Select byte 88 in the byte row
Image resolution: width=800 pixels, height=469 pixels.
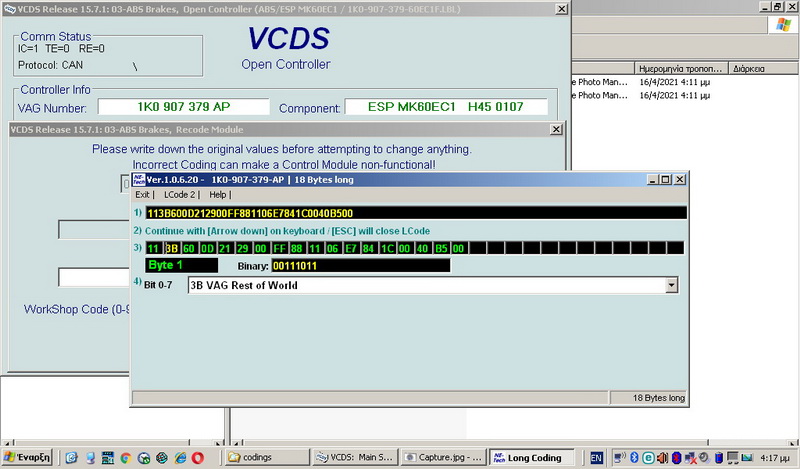(297, 249)
